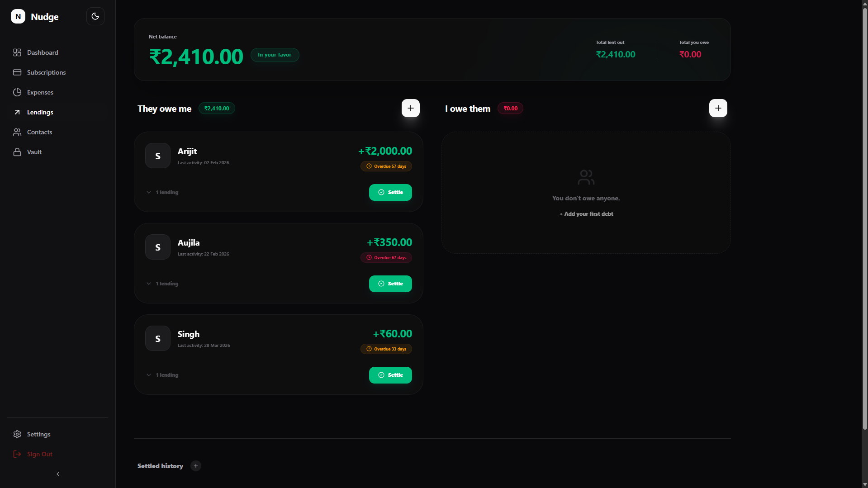868x488 pixels.
Task: Select the Subscriptions icon in sidebar
Action: coord(17,72)
